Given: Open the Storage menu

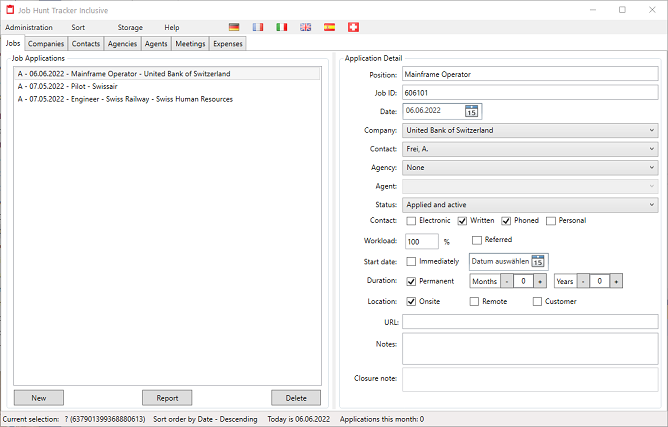Looking at the screenshot, I should tap(130, 27).
